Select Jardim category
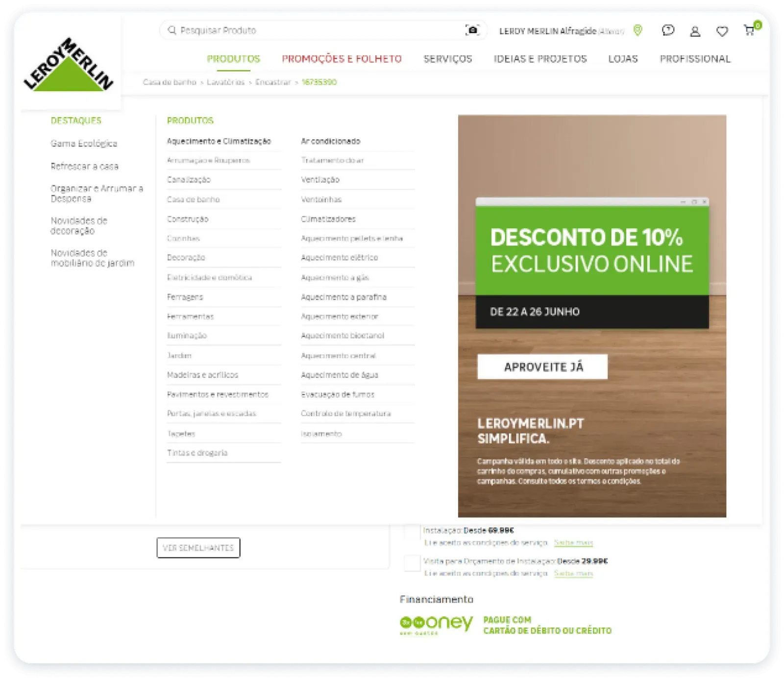Viewport: 784px width, 680px height. 179,355
